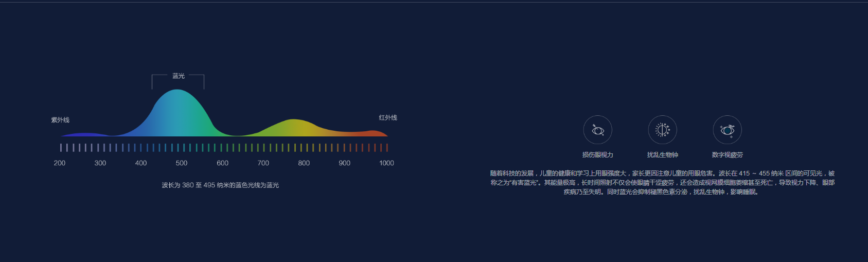Click the 800 wavelength axis value

tap(304, 163)
